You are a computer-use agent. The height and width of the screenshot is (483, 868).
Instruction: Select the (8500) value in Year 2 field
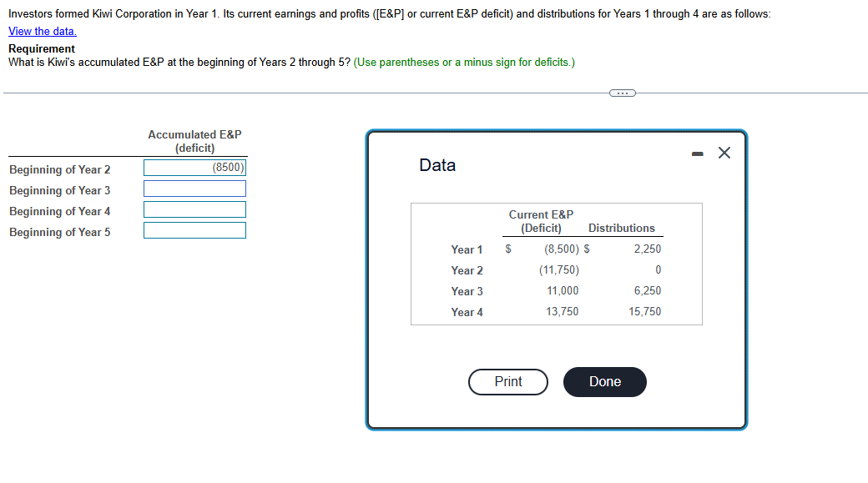point(230,167)
